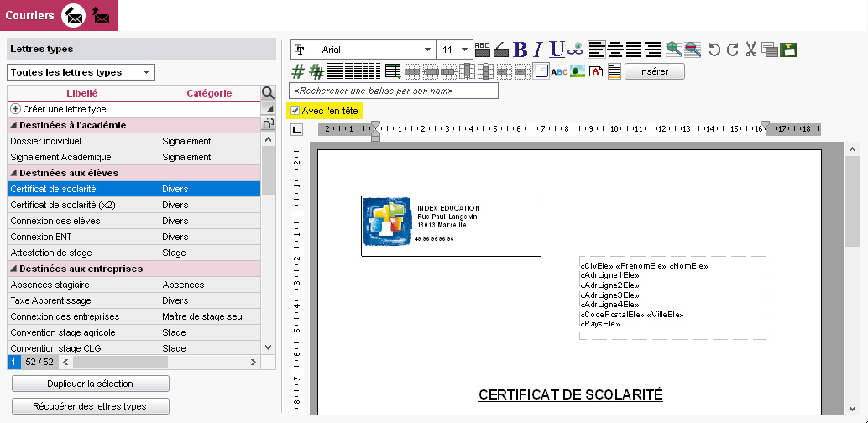This screenshot has width=868, height=423.
Task: Undo the last action
Action: [714, 50]
